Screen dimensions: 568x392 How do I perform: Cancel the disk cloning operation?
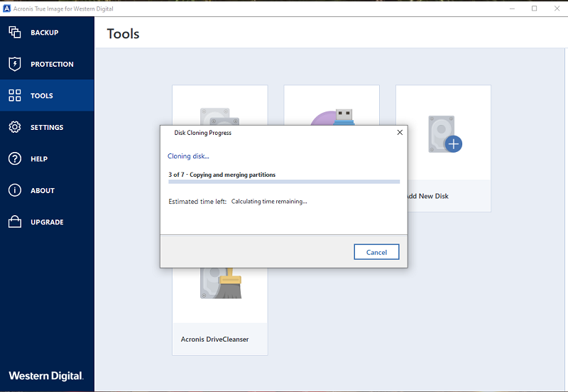tap(376, 252)
